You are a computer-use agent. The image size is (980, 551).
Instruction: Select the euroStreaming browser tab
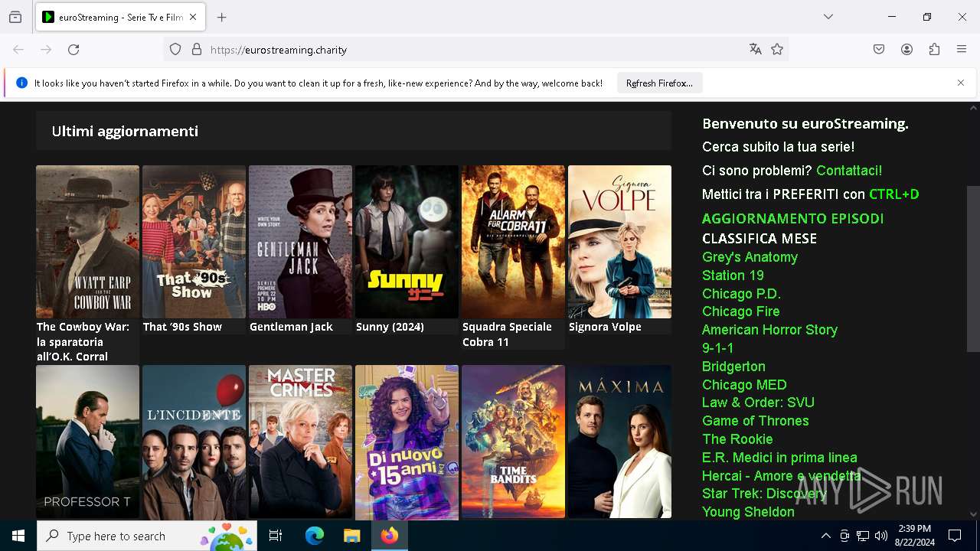[x=120, y=17]
